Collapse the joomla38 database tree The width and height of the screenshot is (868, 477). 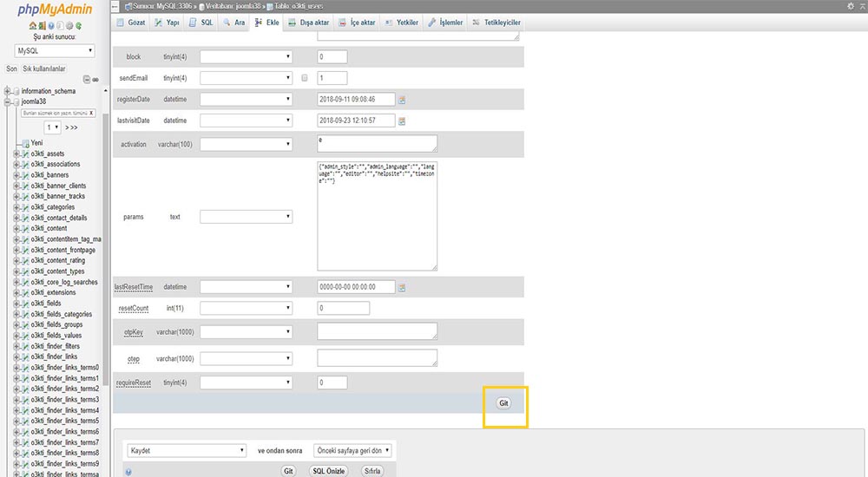click(7, 101)
